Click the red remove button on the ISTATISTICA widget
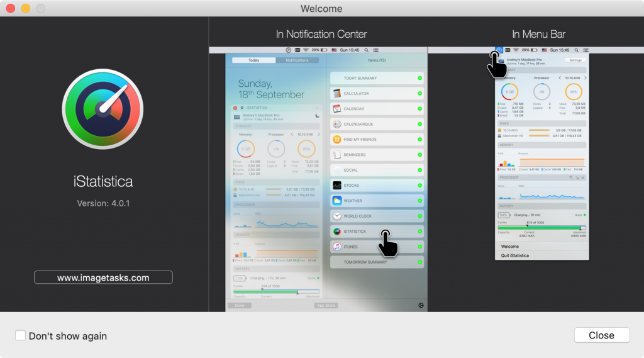This screenshot has width=644, height=358. 235,108
